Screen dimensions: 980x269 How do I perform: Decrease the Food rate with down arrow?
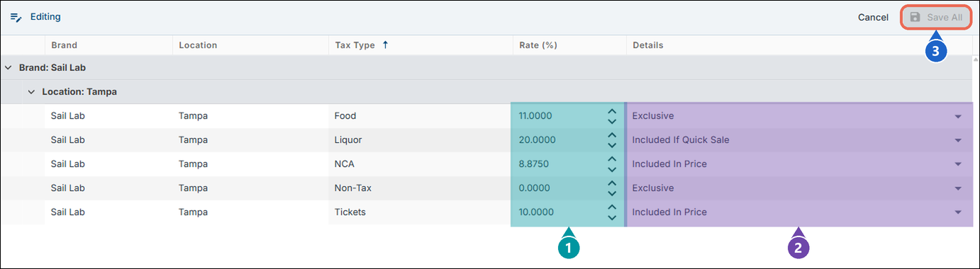612,122
